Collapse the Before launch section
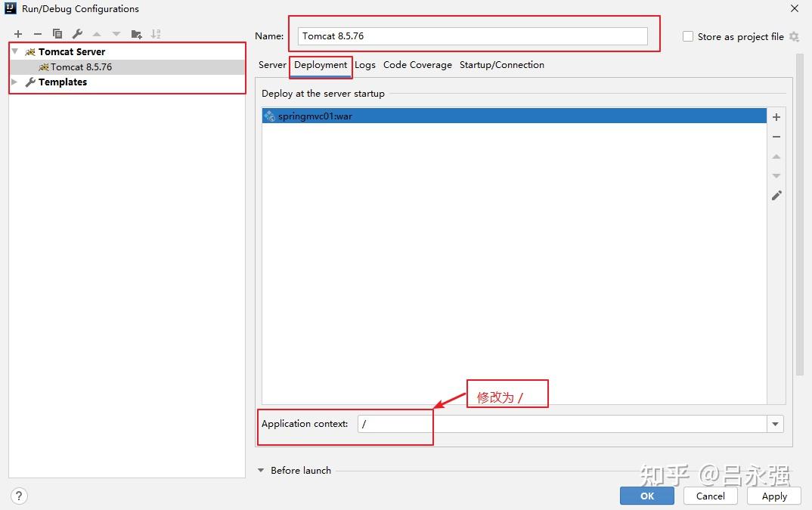This screenshot has width=812, height=510. [261, 470]
